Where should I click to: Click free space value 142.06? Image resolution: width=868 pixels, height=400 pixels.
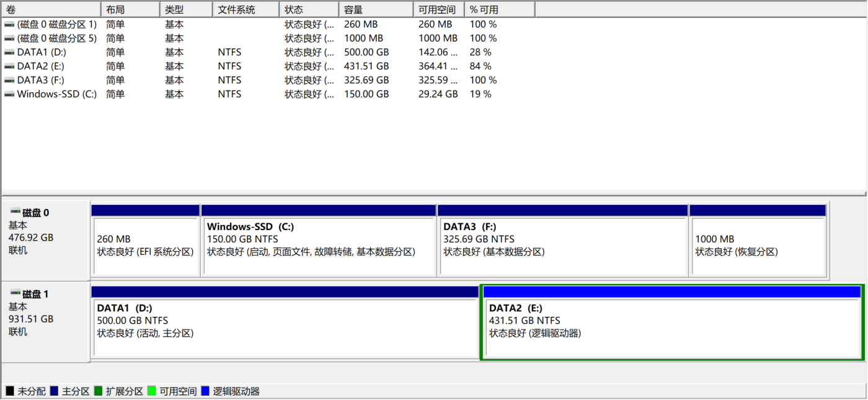(x=438, y=52)
